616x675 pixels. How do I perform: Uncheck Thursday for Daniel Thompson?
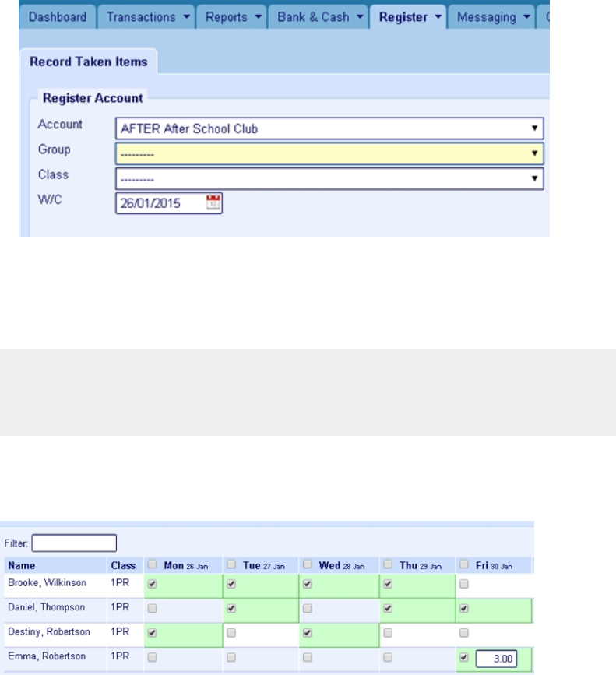388,608
